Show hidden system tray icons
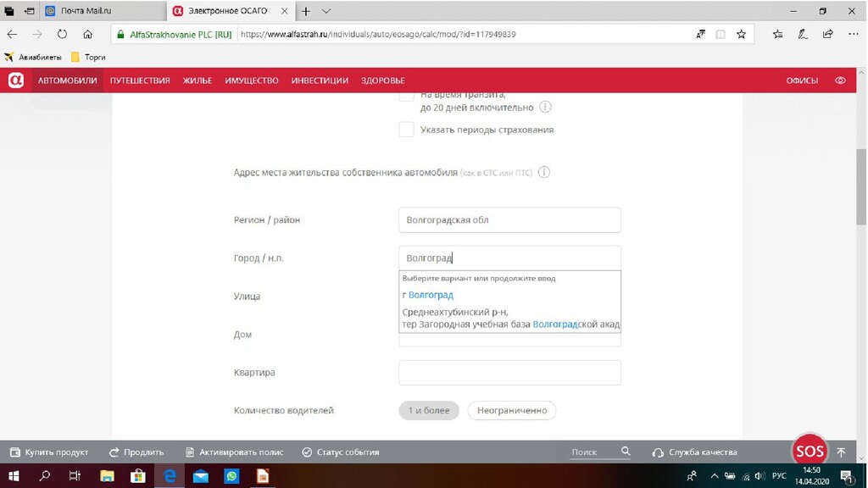This screenshot has width=868, height=488. [714, 476]
